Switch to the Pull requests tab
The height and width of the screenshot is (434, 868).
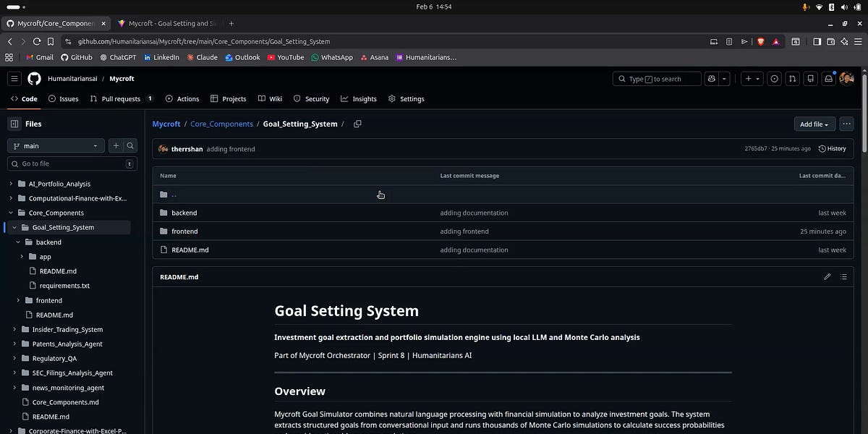(x=122, y=99)
